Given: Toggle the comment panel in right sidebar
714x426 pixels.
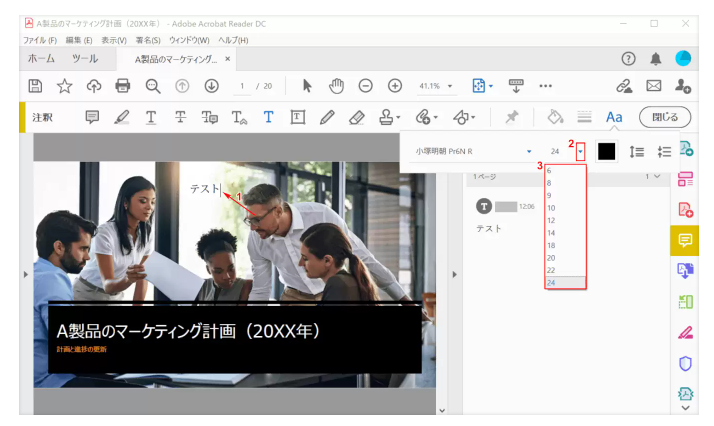Looking at the screenshot, I should pyautogui.click(x=685, y=240).
